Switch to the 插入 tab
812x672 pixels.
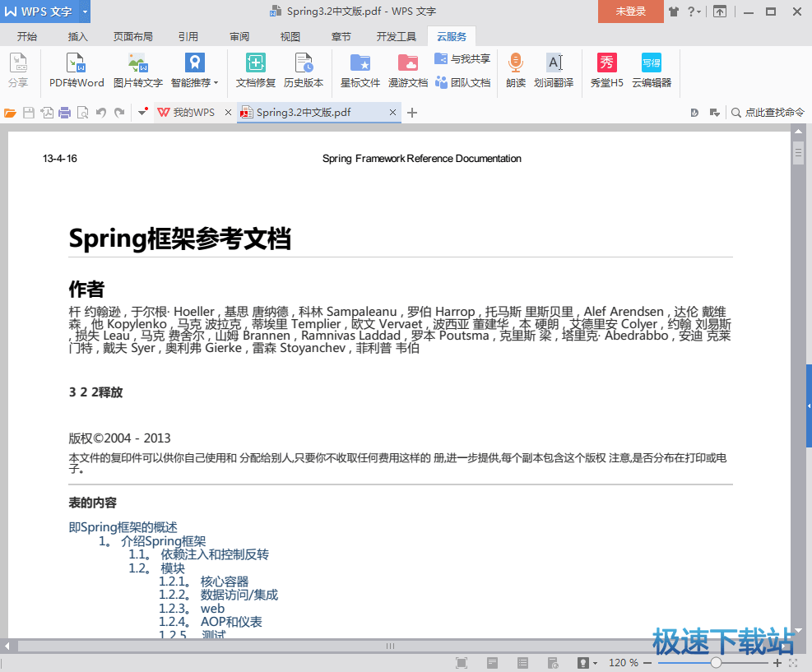tap(77, 36)
